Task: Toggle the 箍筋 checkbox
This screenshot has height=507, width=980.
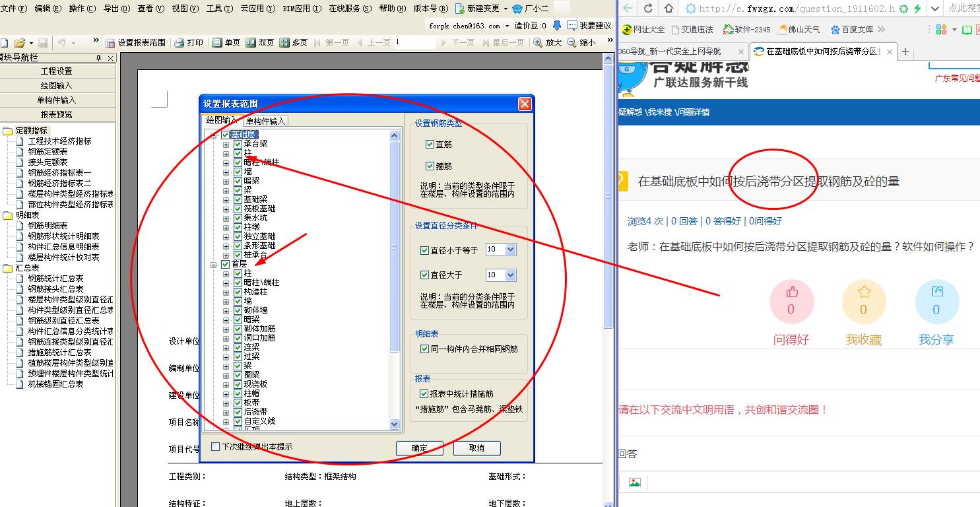Action: (430, 166)
